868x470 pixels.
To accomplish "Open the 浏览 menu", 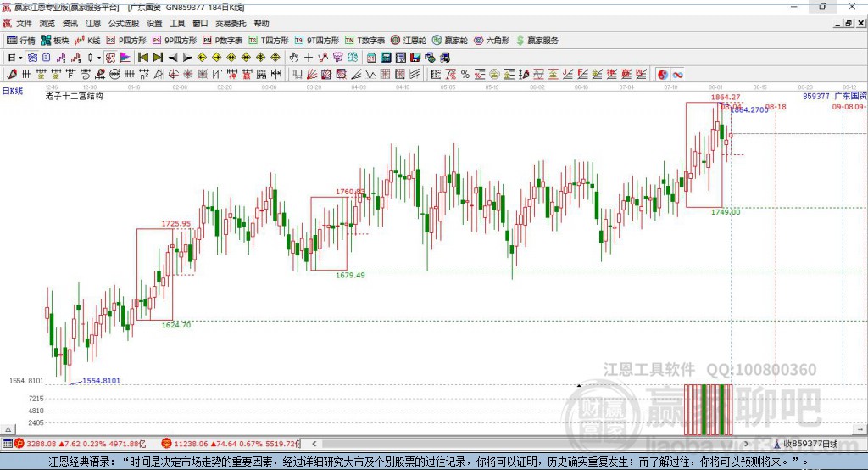I will [x=47, y=23].
